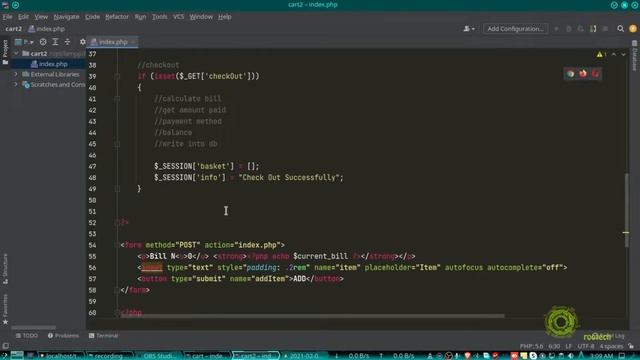The image size is (640, 360).
Task: Click the Add Configuration button
Action: (x=515, y=29)
